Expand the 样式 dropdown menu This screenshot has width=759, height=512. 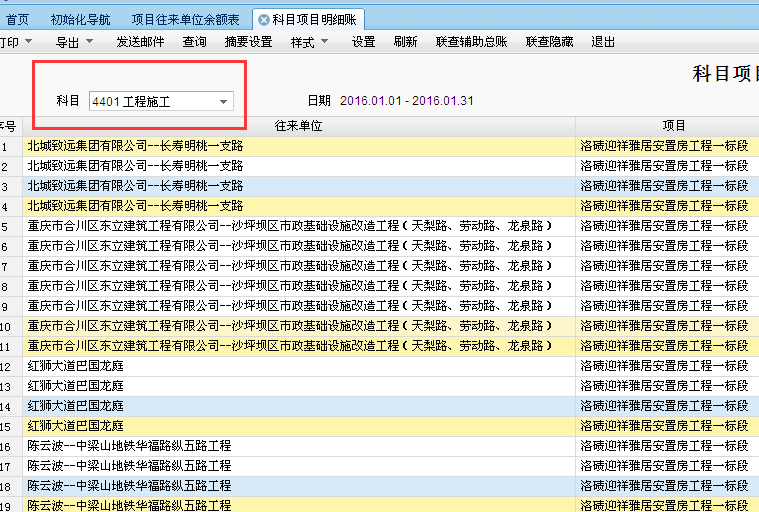324,42
